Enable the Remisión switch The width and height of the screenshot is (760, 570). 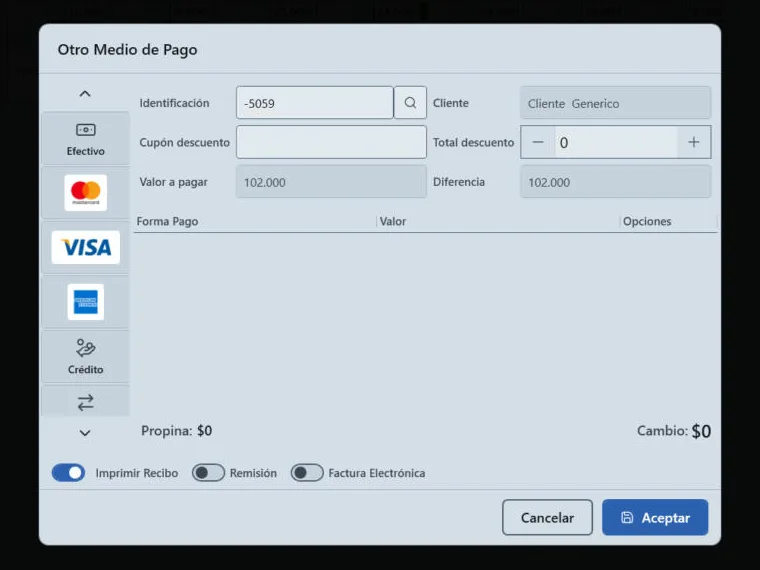click(208, 473)
